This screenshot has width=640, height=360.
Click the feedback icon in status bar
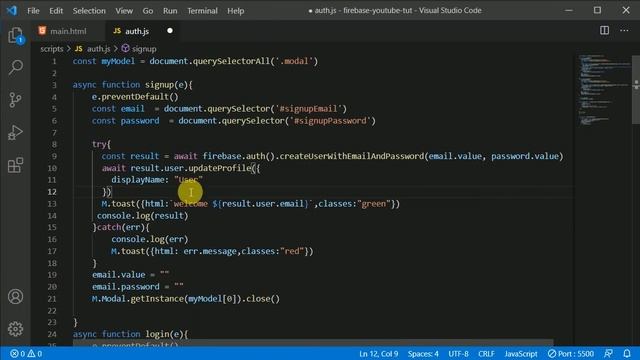(608, 353)
